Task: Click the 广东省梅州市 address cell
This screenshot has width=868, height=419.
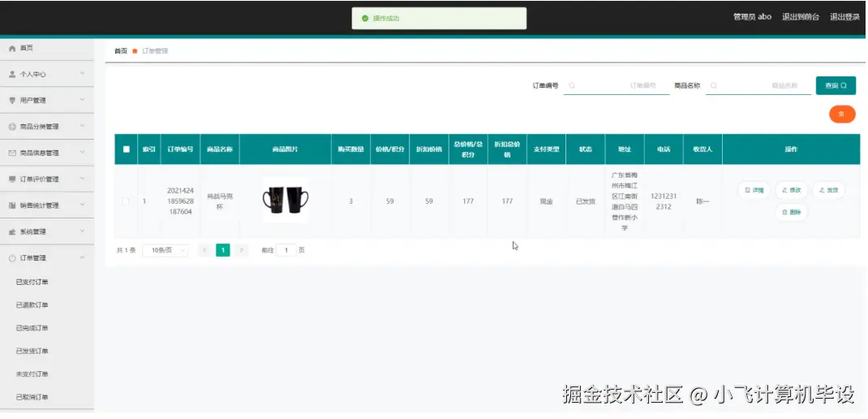Action: pyautogui.click(x=625, y=201)
